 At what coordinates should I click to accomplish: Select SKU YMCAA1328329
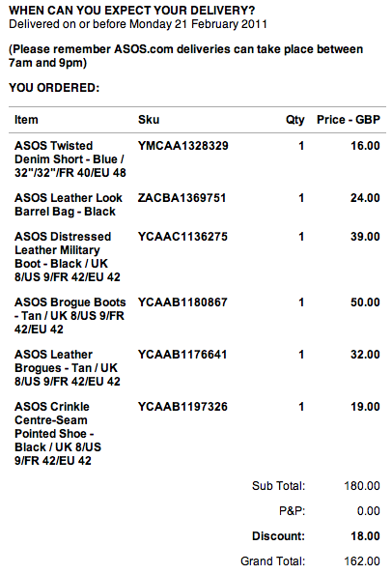click(183, 146)
